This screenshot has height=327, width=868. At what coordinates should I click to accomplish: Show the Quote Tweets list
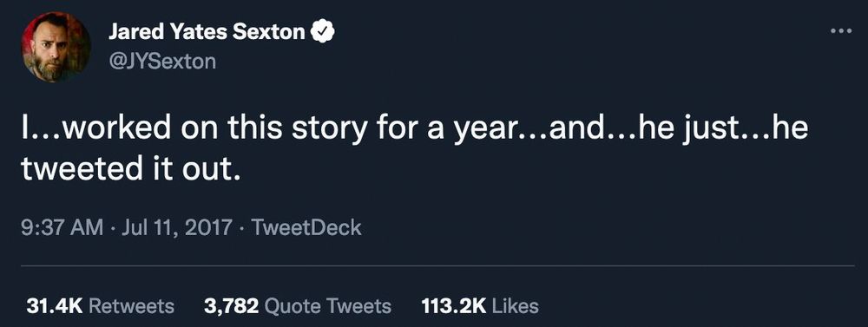(328, 306)
